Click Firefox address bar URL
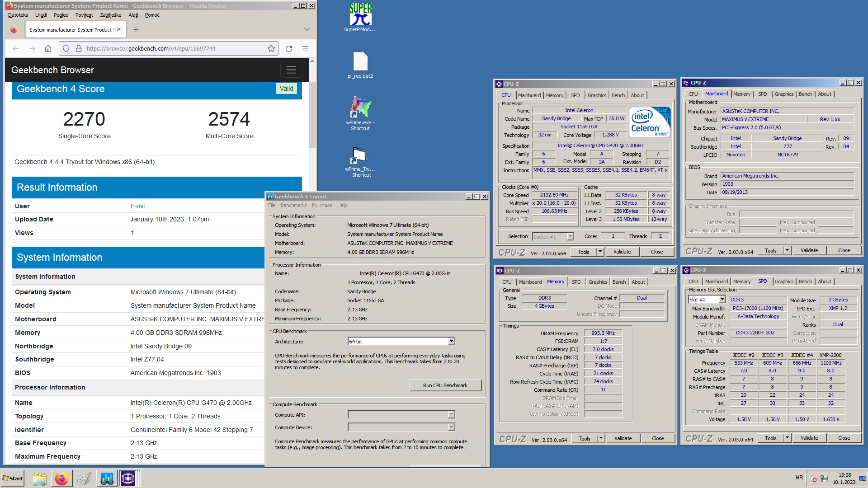868x488 pixels. (151, 48)
